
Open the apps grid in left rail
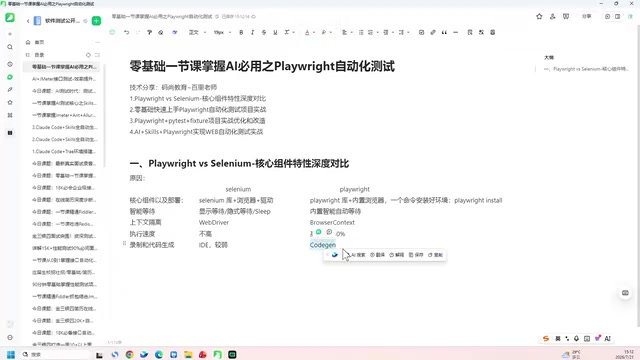(x=10, y=115)
